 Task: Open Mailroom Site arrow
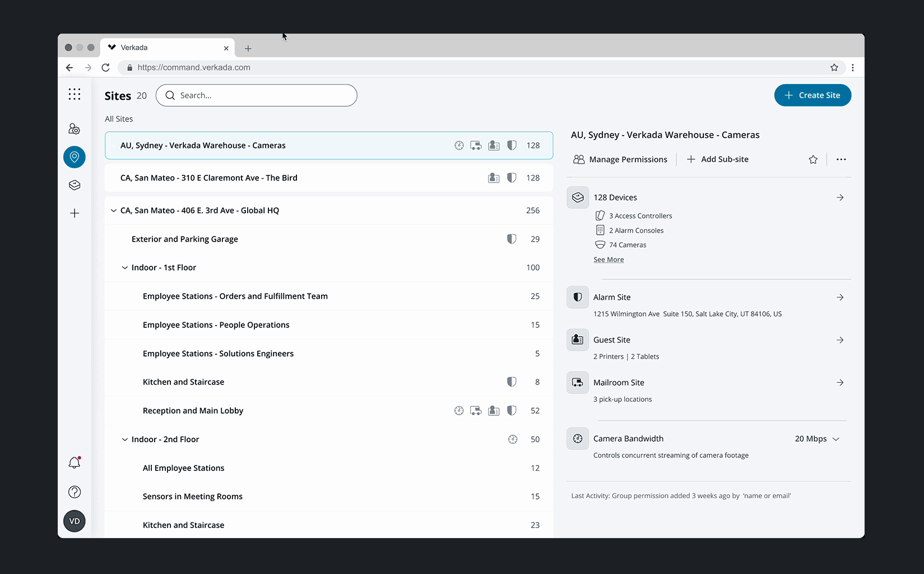(840, 382)
